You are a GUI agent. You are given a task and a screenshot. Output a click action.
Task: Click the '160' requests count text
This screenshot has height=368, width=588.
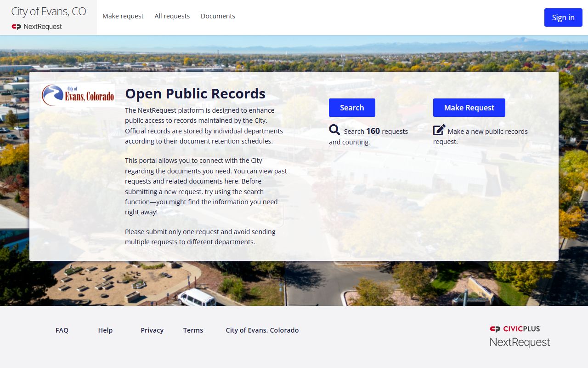[373, 131]
